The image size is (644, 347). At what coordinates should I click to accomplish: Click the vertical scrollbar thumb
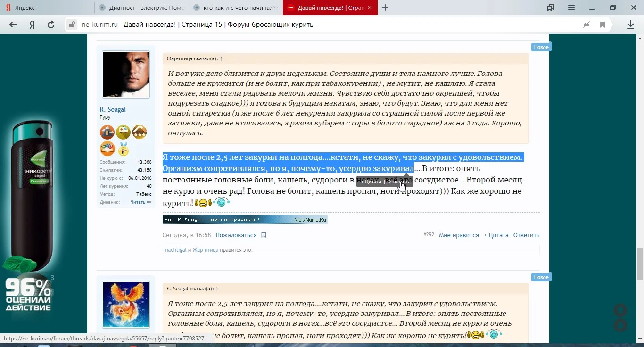pos(640,263)
